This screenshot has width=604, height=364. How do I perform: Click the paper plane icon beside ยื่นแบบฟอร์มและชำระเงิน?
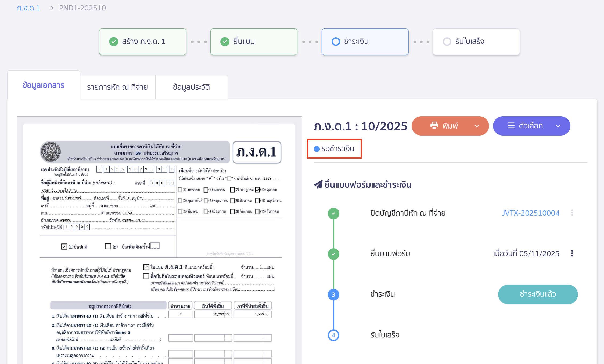pyautogui.click(x=318, y=184)
